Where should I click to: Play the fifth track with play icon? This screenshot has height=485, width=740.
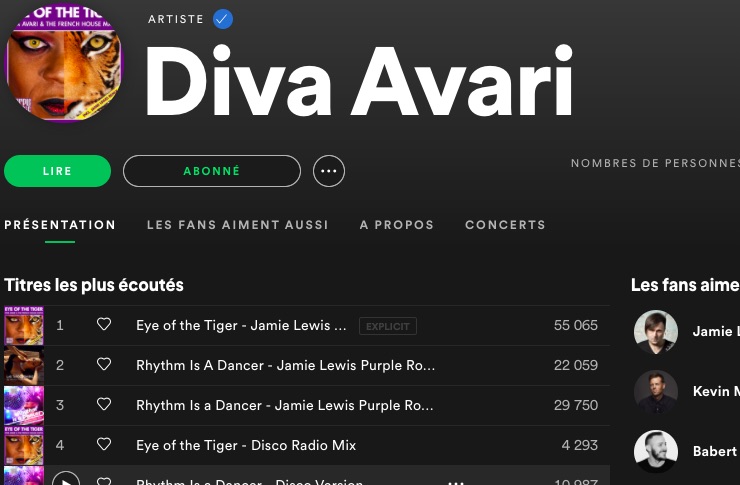pyautogui.click(x=66, y=480)
